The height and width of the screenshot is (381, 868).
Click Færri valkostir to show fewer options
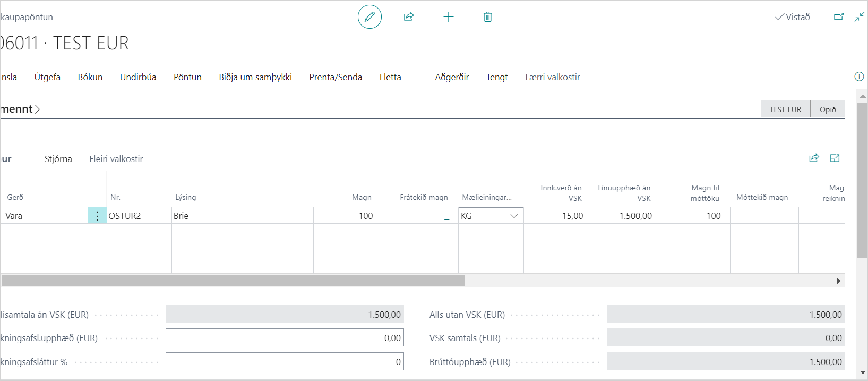pyautogui.click(x=552, y=77)
